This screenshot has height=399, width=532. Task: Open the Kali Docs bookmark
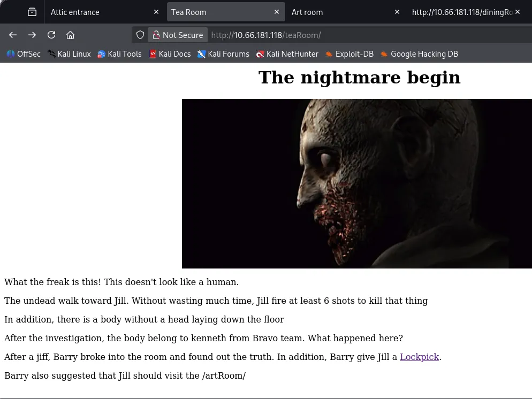170,53
